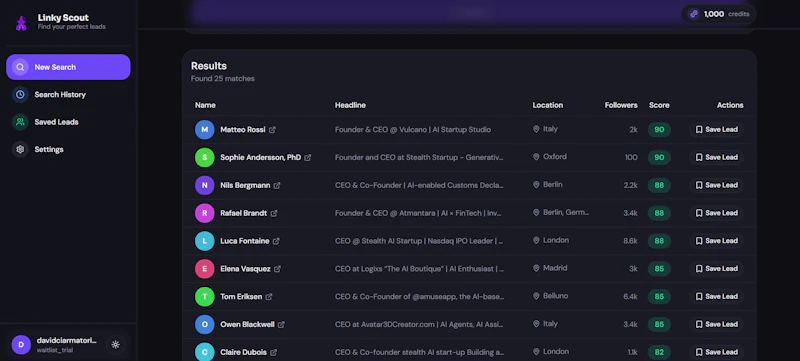Save Lead for Tom Eriksen
The width and height of the screenshot is (800, 361).
(716, 296)
